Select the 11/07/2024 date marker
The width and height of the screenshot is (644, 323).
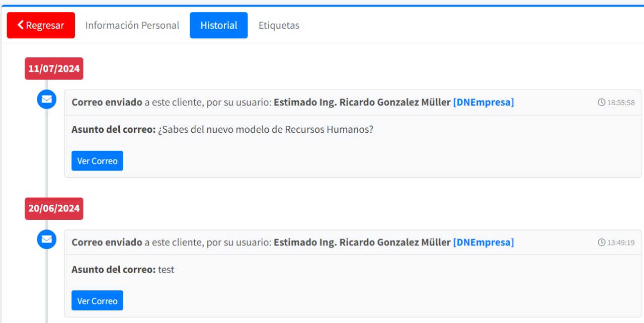pos(54,69)
